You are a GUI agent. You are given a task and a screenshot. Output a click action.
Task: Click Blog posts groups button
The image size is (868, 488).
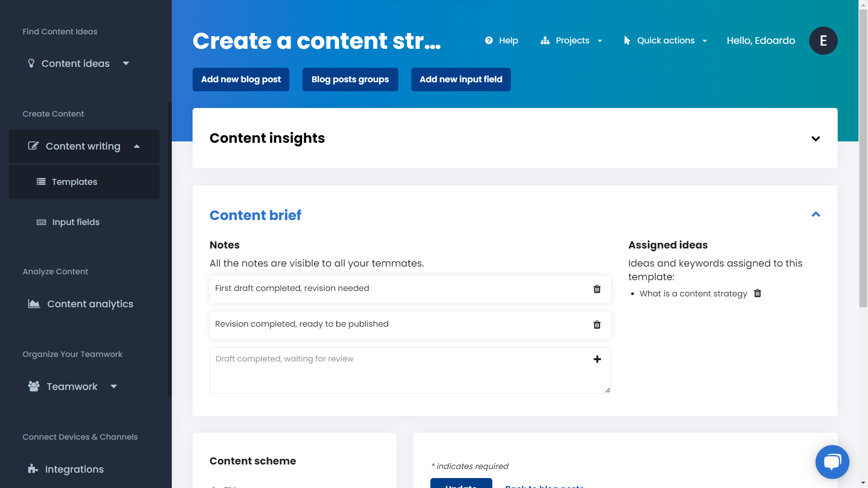tap(350, 79)
